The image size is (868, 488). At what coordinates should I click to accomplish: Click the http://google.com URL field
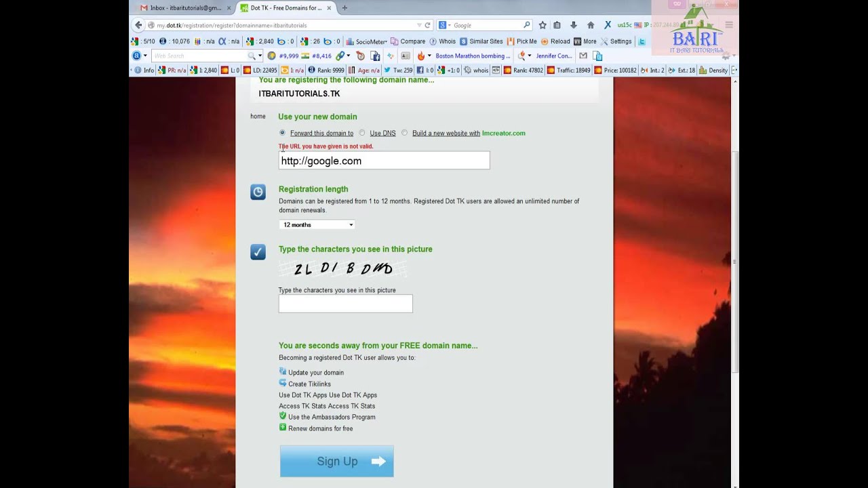tap(384, 161)
